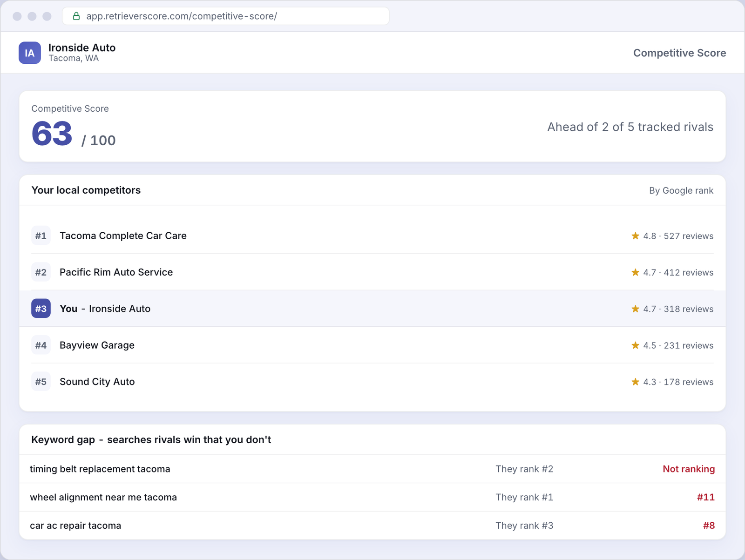Click the star icon for Tacoma Complete Car Care
The height and width of the screenshot is (560, 745).
click(x=635, y=236)
